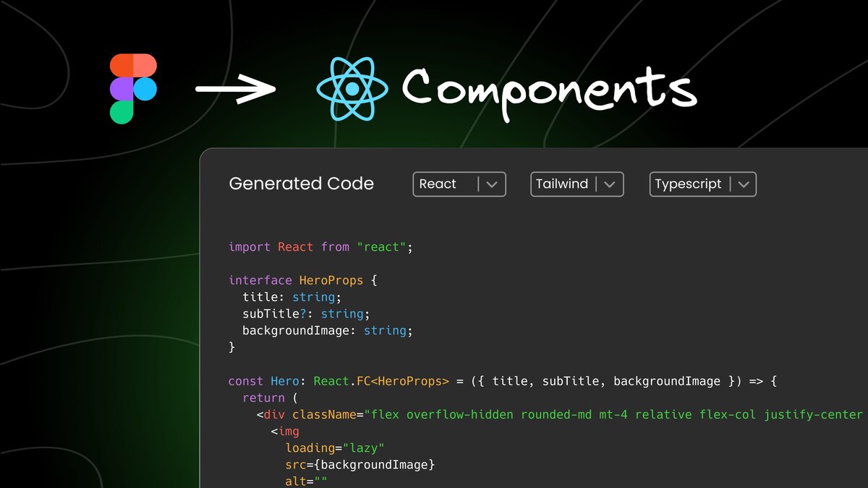Expand the Typescript language dropdown
868x488 pixels.
702,184
